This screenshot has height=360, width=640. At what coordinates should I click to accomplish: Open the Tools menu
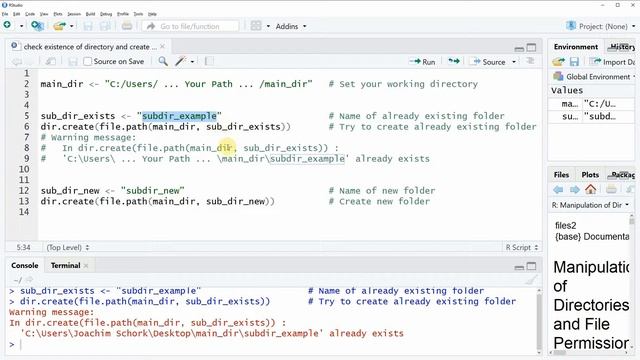tap(138, 14)
